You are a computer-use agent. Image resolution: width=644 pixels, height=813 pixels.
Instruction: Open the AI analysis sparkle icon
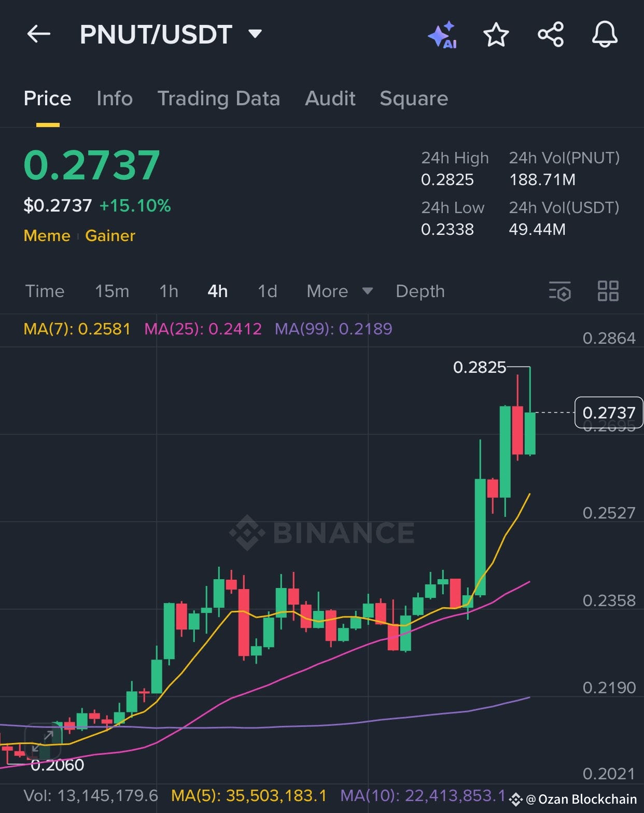click(442, 35)
